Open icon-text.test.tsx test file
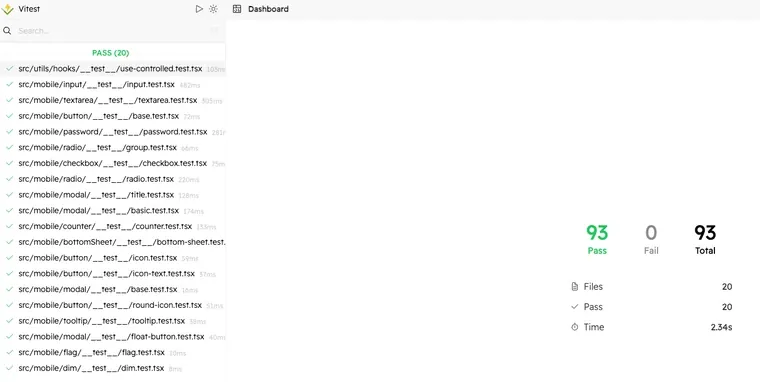This screenshot has width=760, height=382. [112, 273]
